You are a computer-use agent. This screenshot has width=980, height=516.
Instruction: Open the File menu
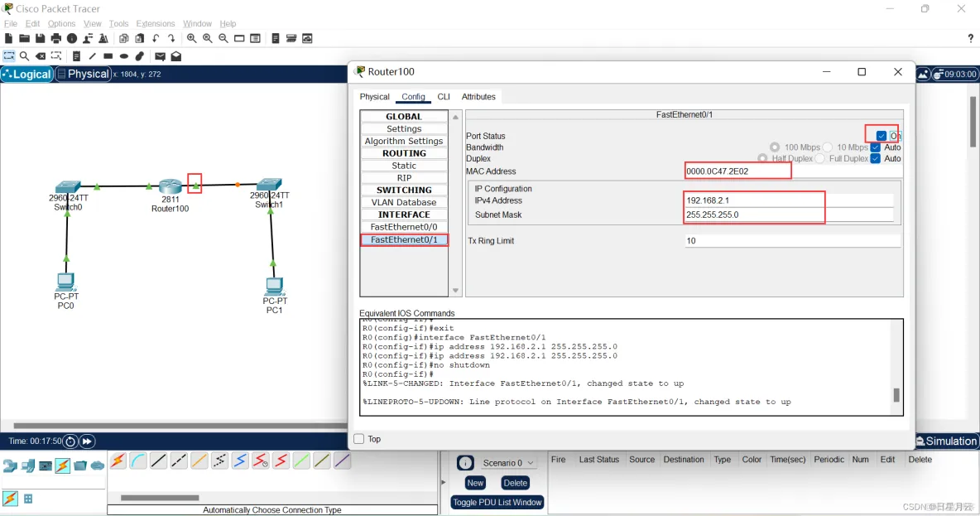coord(11,24)
